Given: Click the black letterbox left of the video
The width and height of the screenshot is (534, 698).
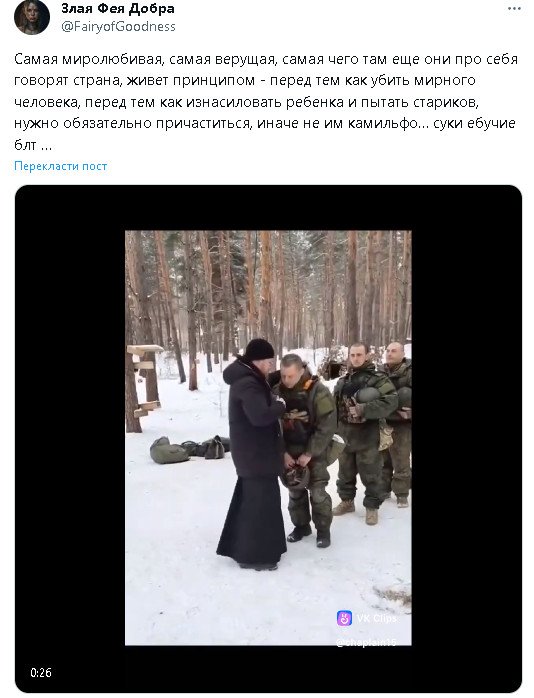Looking at the screenshot, I should pos(70,438).
